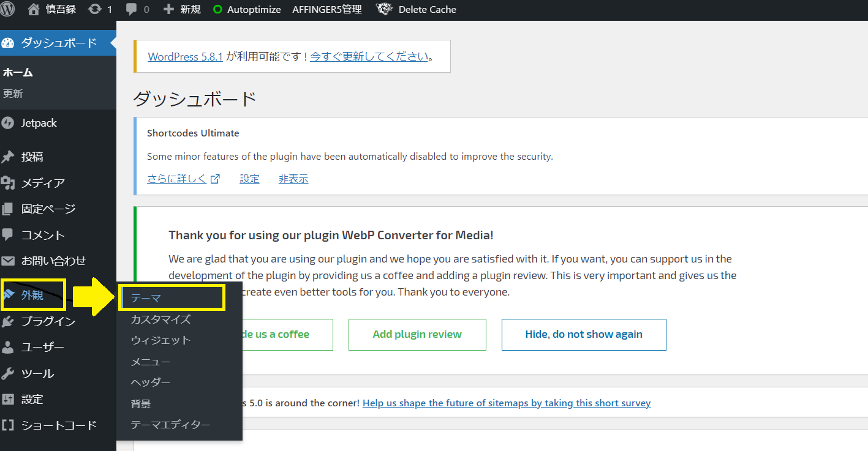868x451 pixels.
Task: Click the メディア media icon
Action: pos(8,183)
